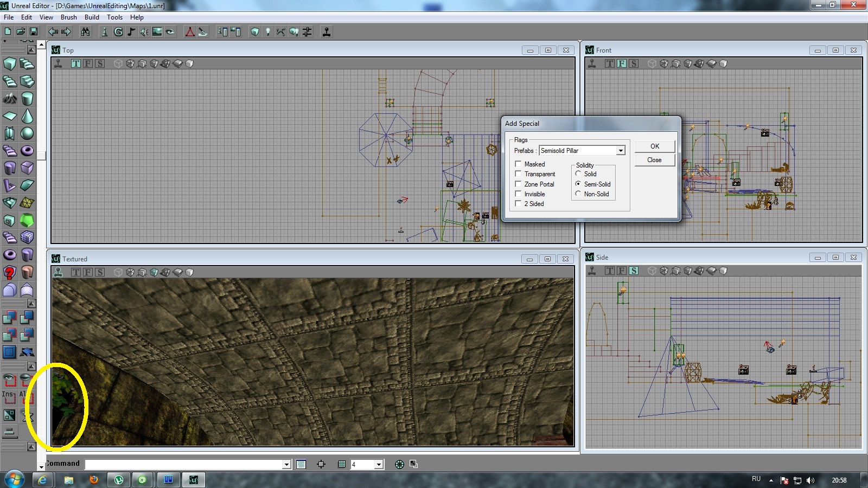The image size is (868, 488).
Task: Click the terrain mountain brush icon
Action: point(10,99)
